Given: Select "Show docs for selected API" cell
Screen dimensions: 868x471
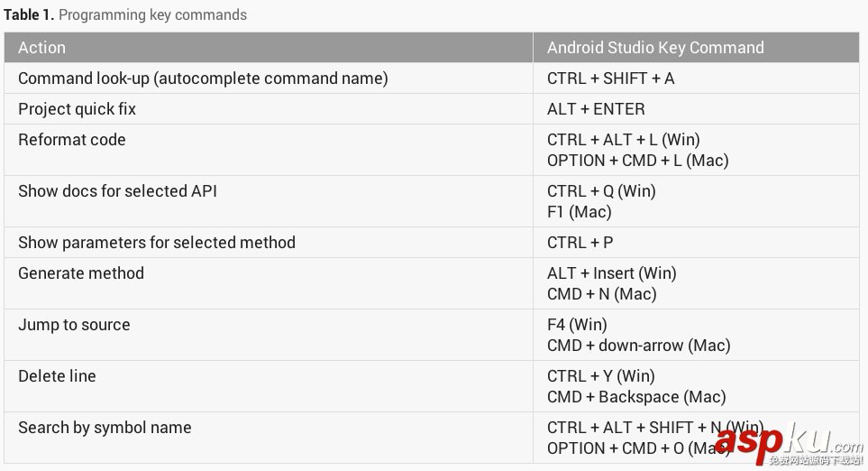Looking at the screenshot, I should pyautogui.click(x=117, y=191).
